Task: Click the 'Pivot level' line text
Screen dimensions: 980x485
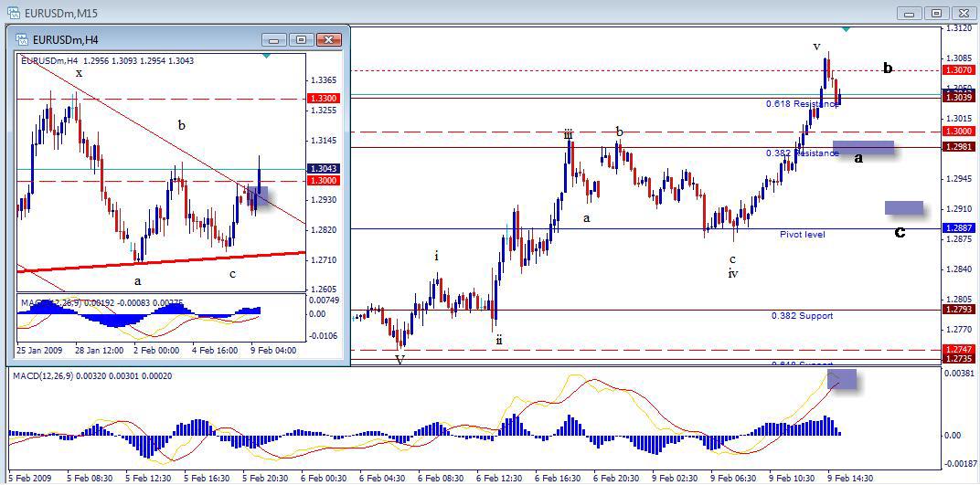Action: (803, 235)
